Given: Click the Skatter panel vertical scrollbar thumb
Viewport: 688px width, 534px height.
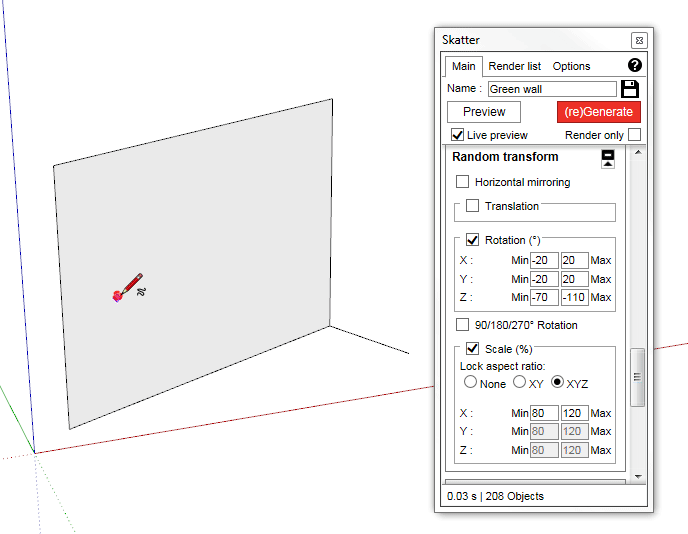Looking at the screenshot, I should point(637,377).
